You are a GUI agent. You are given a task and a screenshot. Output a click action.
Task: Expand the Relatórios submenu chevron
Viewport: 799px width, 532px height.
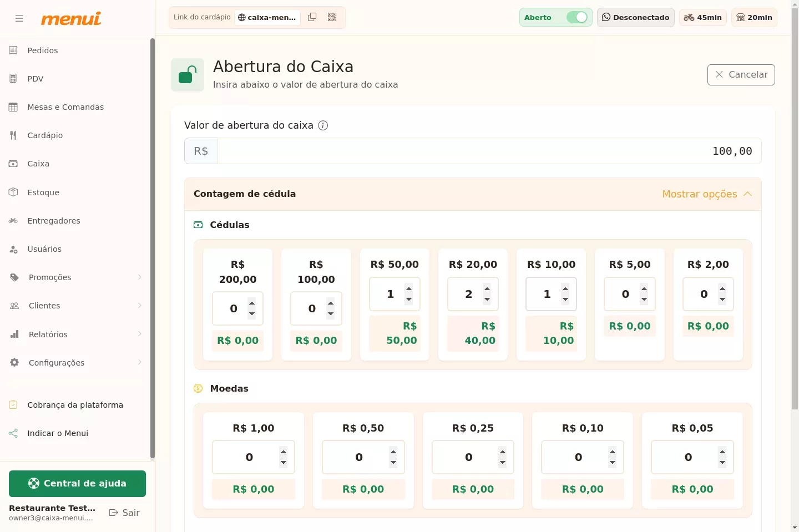coord(140,334)
